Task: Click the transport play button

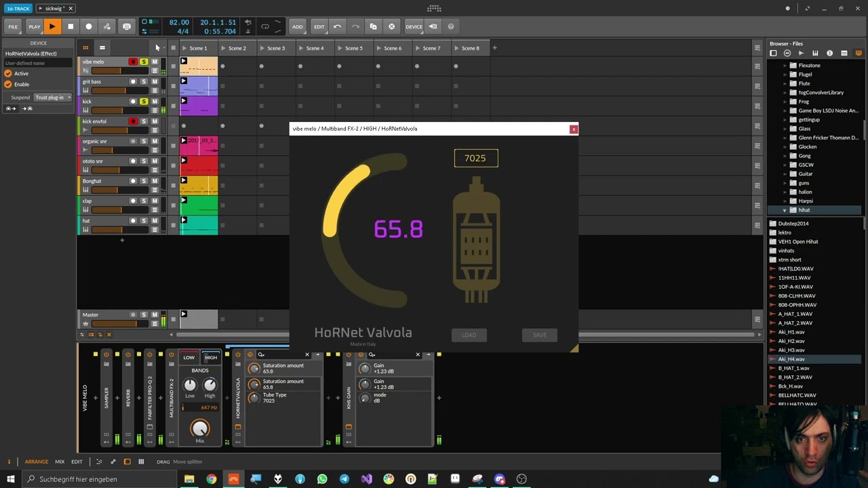Action: coord(52,26)
